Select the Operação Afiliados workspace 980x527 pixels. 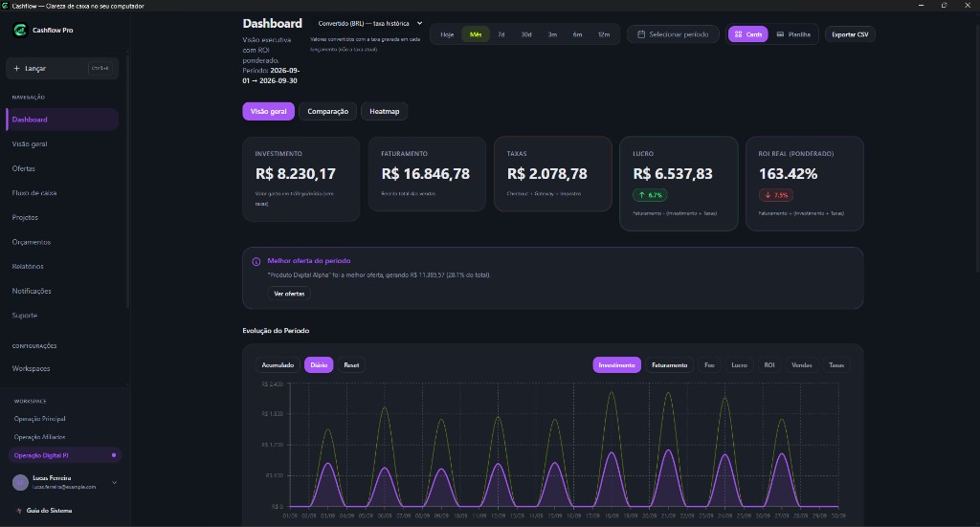pos(64,437)
